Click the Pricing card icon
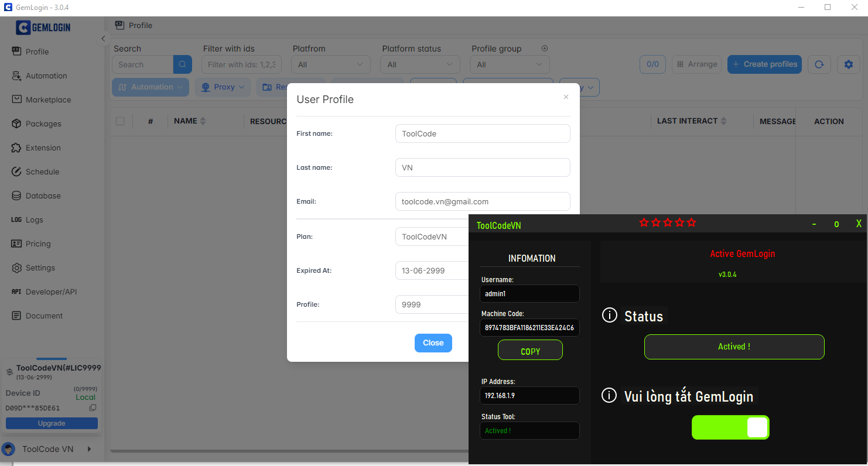This screenshot has width=868, height=466. pyautogui.click(x=16, y=244)
